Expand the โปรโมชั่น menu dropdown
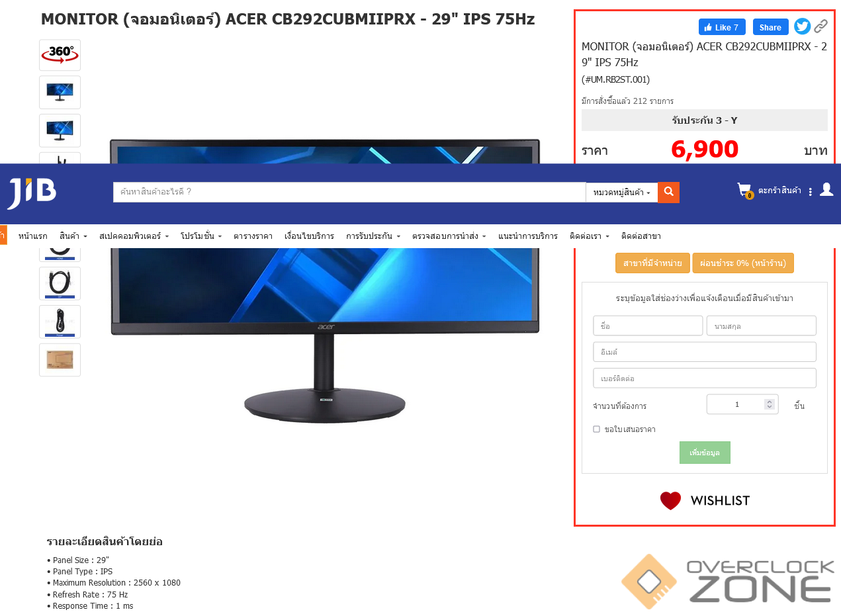The width and height of the screenshot is (841, 616). 201,236
